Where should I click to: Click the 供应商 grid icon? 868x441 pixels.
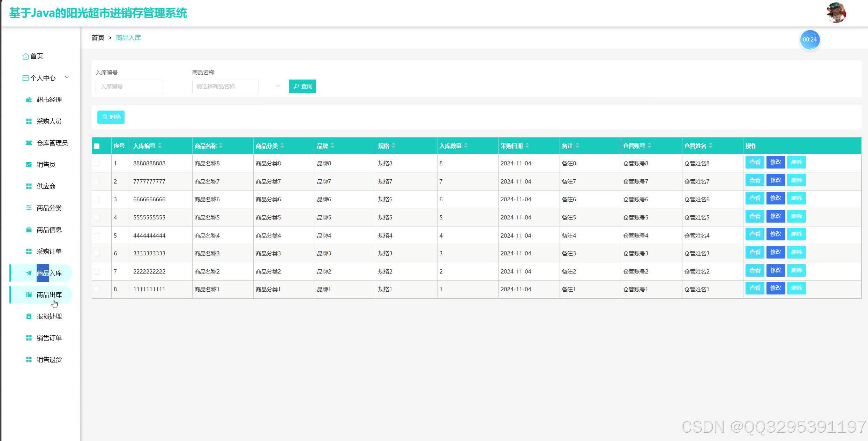tap(29, 186)
